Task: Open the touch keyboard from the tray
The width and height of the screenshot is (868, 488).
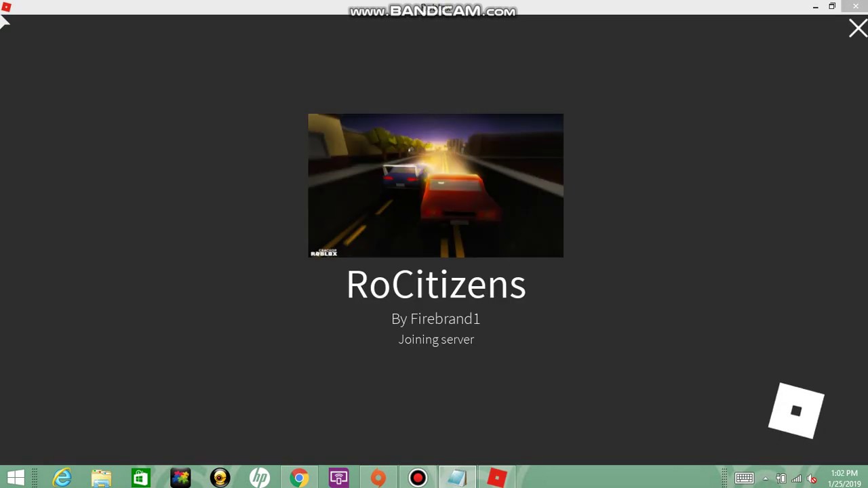Action: click(x=745, y=479)
